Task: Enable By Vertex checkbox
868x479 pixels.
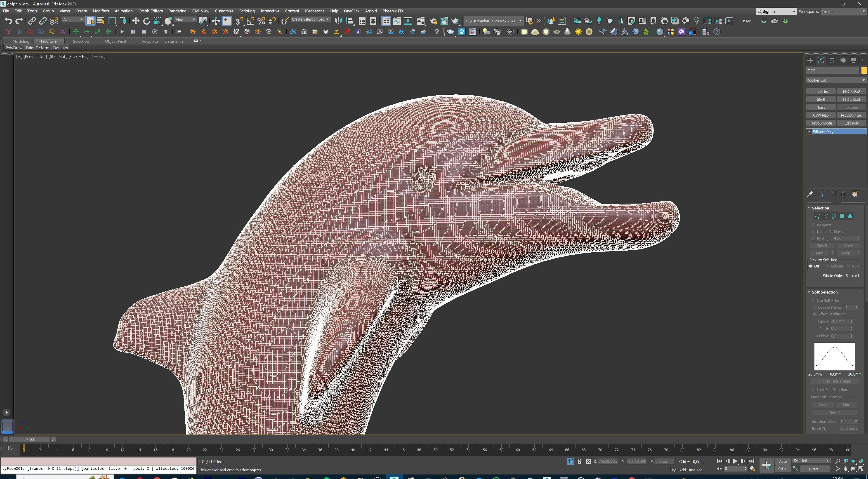Action: click(x=813, y=225)
